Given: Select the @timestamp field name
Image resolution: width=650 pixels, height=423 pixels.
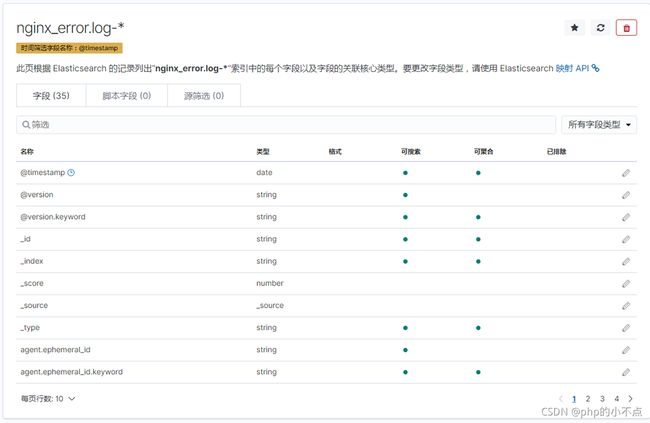Looking at the screenshot, I should click(x=43, y=173).
